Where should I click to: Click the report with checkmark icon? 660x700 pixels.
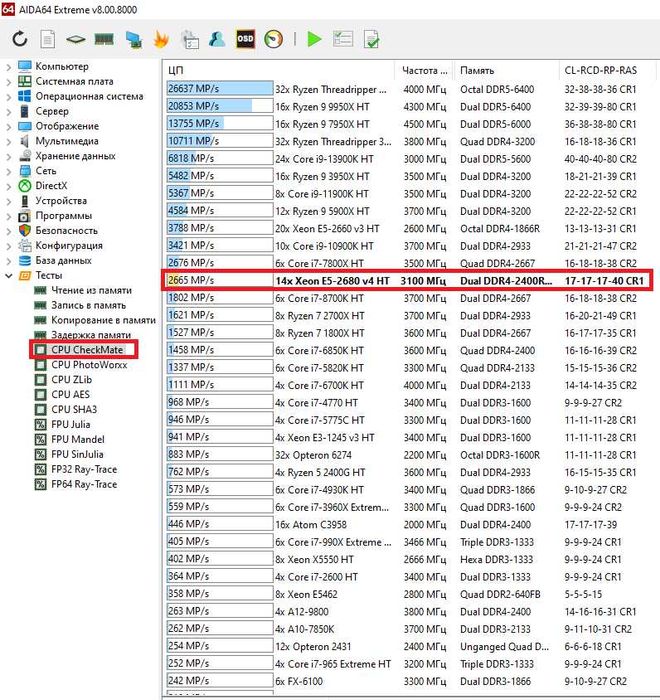(372, 39)
